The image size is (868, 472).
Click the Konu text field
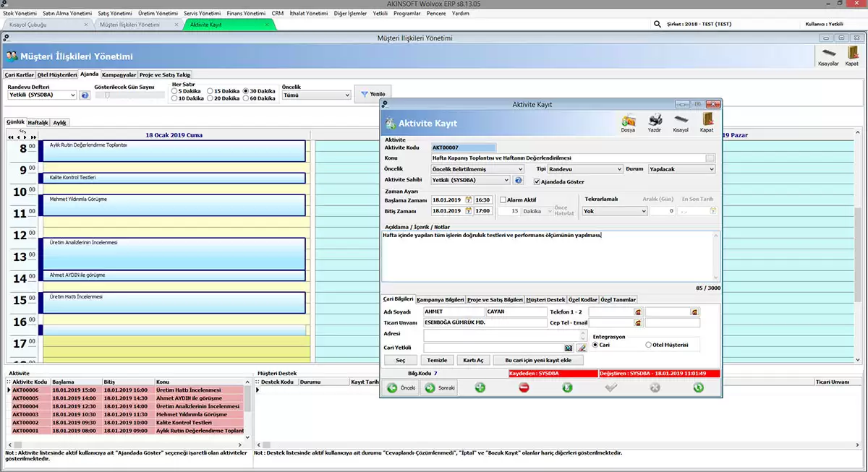coord(568,158)
